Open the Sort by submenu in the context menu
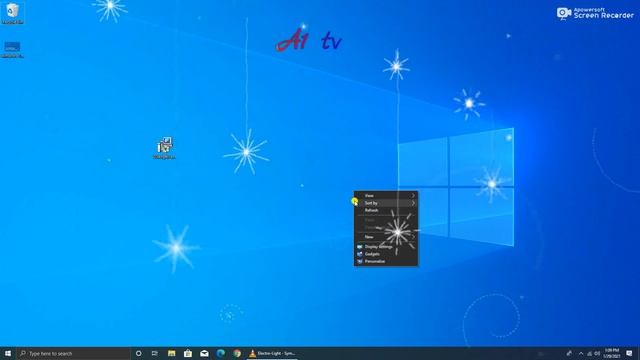The image size is (640, 360). point(386,203)
